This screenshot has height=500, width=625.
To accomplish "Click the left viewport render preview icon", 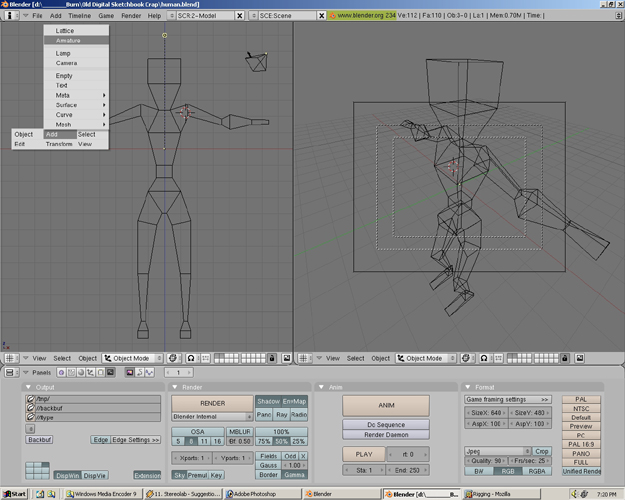I will [x=287, y=358].
